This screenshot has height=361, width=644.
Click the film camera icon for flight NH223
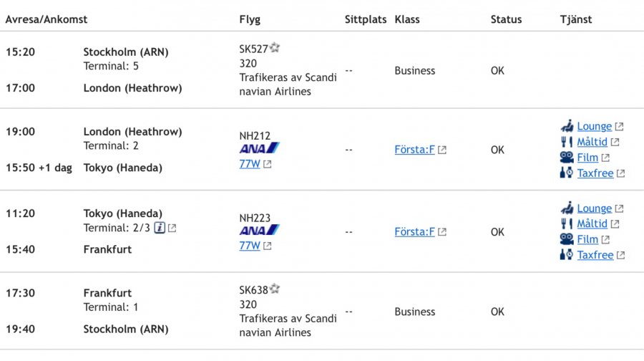(567, 240)
